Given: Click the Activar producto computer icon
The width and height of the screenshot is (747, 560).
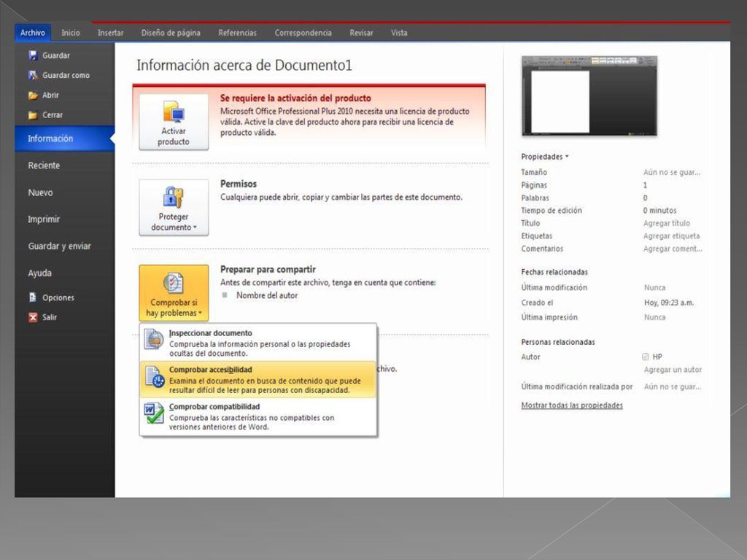Looking at the screenshot, I should pos(174,112).
